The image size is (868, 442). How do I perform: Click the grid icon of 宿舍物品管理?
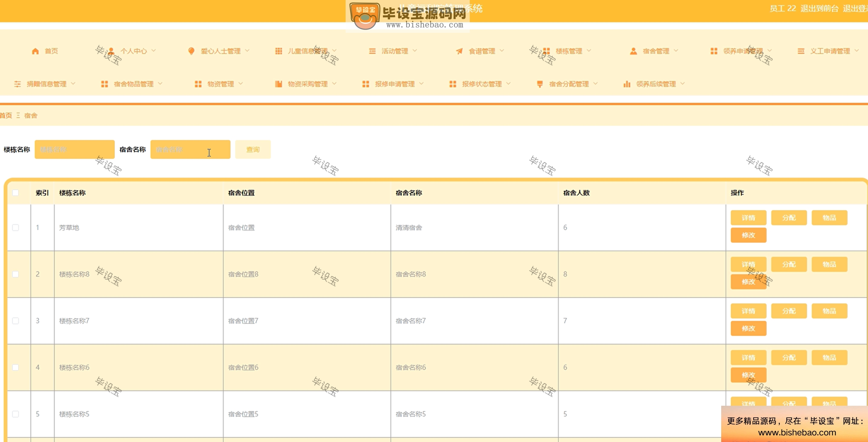105,84
